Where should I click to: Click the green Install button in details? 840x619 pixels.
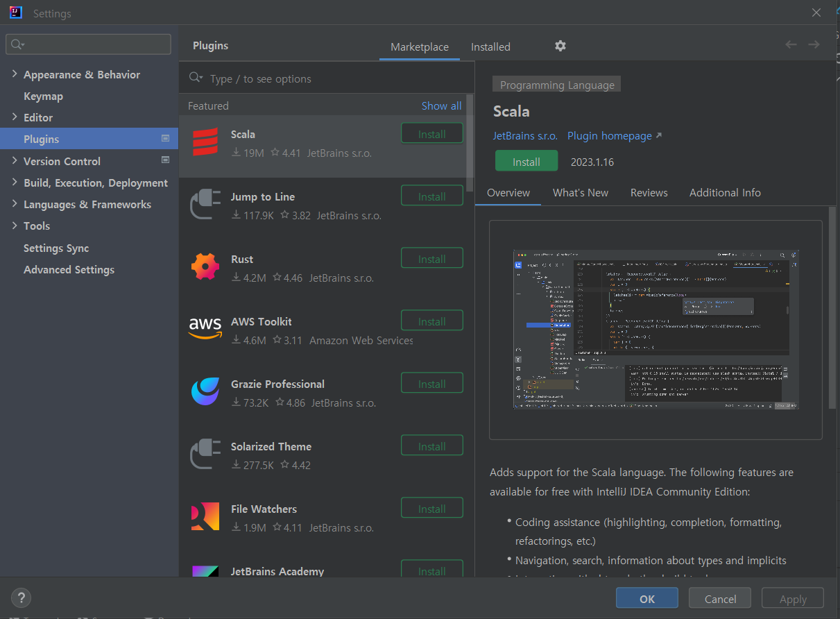[x=526, y=162]
